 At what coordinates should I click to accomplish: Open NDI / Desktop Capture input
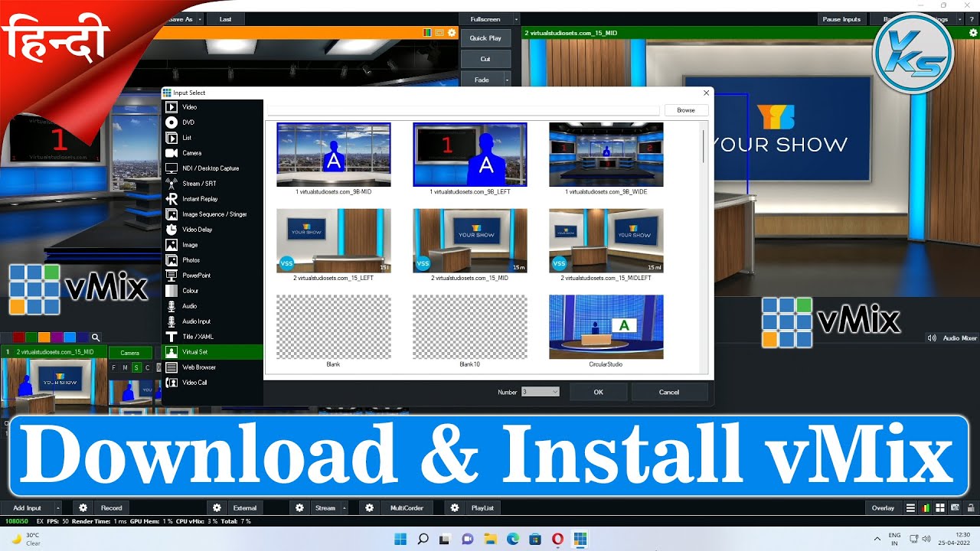(x=212, y=168)
